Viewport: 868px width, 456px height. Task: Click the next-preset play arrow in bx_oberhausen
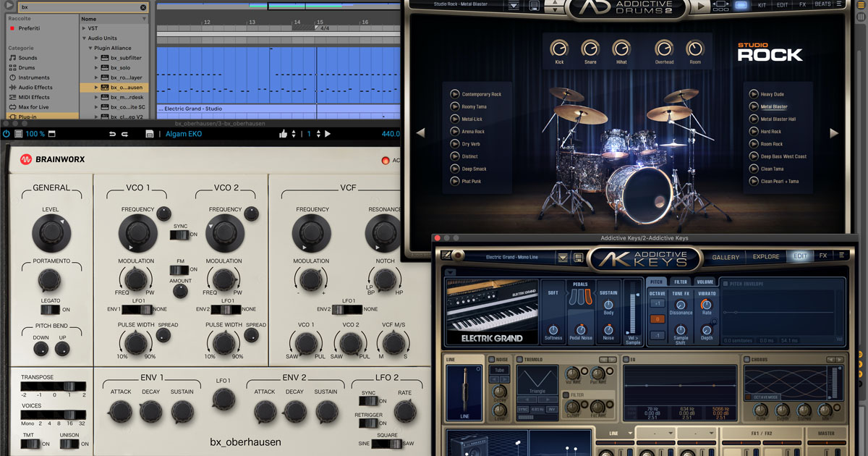pos(327,134)
